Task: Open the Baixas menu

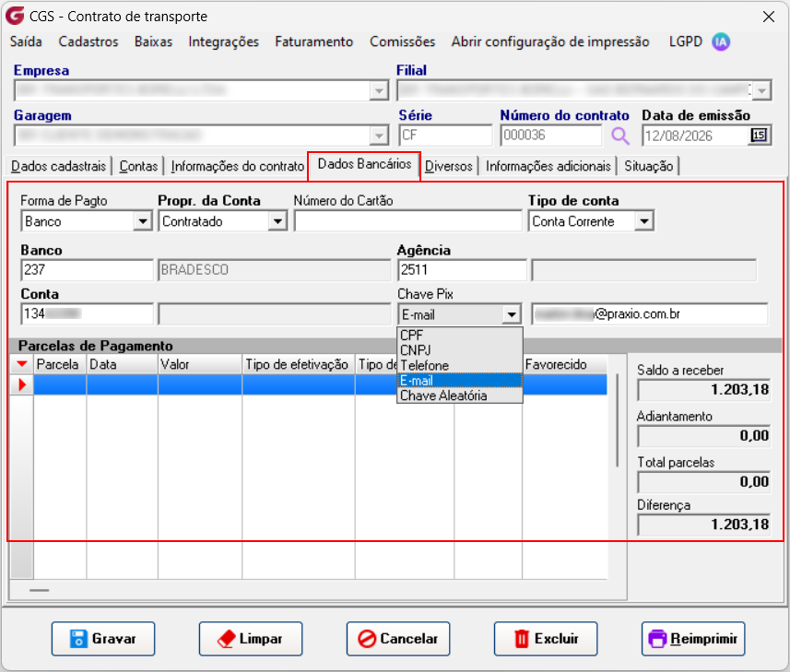Action: 153,41
